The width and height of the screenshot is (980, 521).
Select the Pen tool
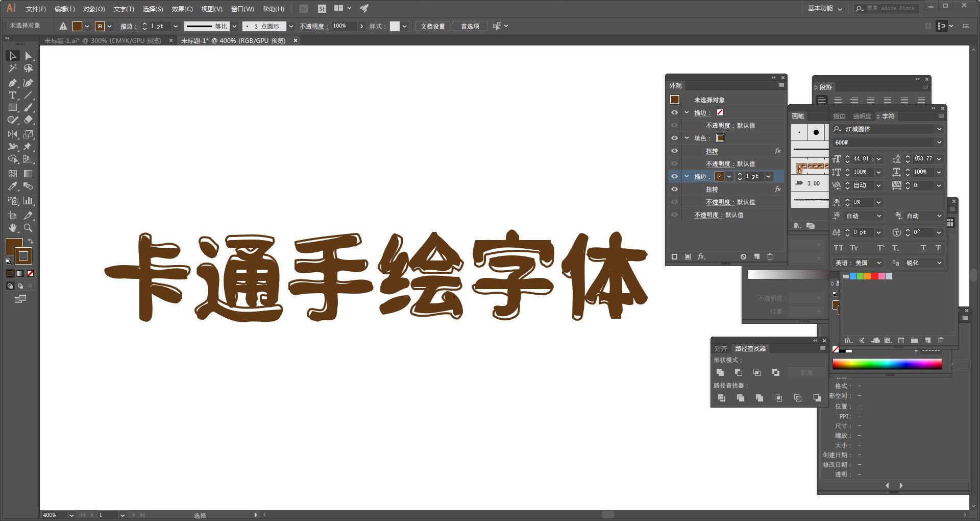tap(12, 82)
